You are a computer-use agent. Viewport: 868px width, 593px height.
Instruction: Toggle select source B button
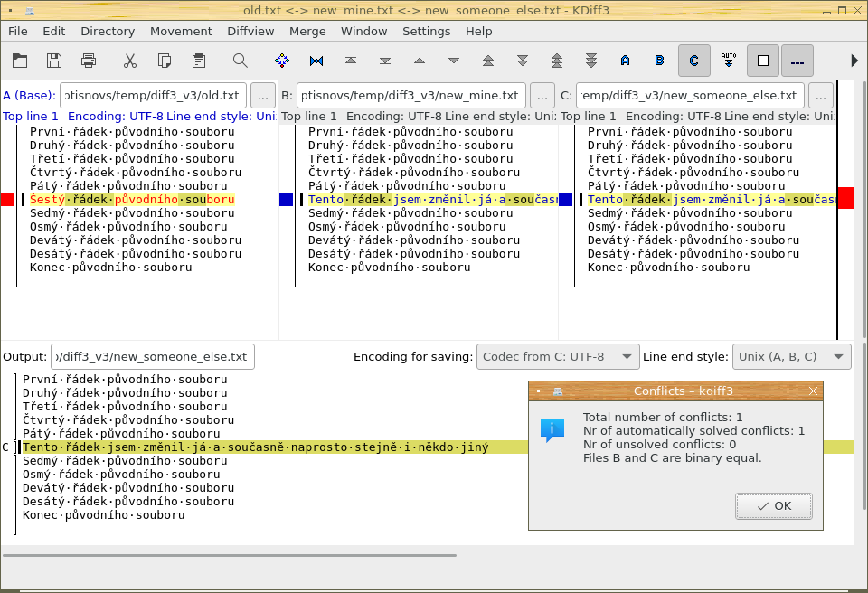pyautogui.click(x=659, y=61)
